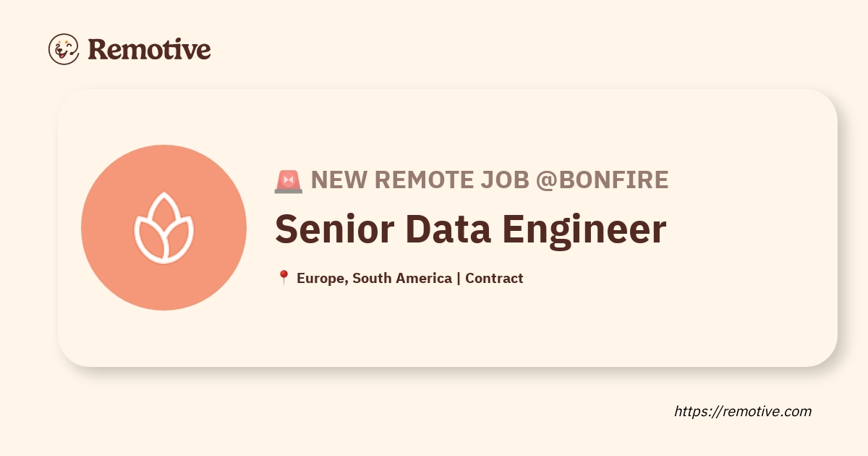Screen dimensions: 868x456
Task: Select the "Contract" job type label
Action: pos(494,278)
